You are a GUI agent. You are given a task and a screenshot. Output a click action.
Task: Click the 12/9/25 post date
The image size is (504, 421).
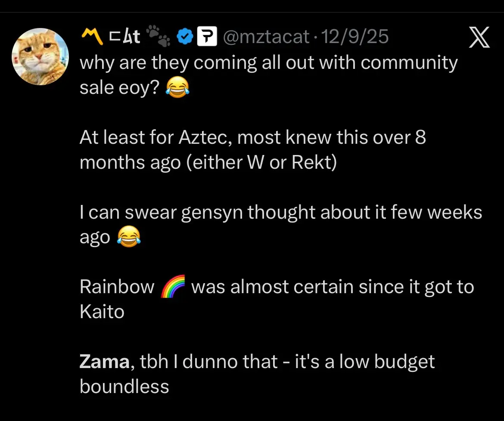[x=355, y=37]
